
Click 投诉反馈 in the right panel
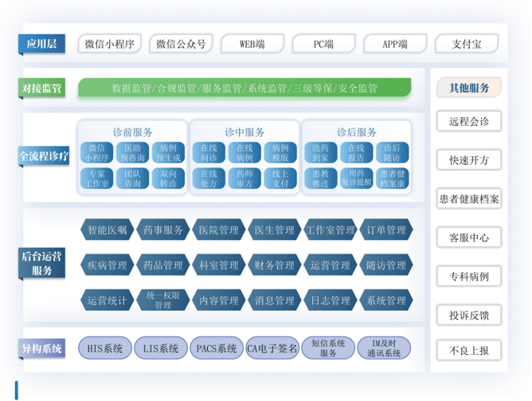468,316
